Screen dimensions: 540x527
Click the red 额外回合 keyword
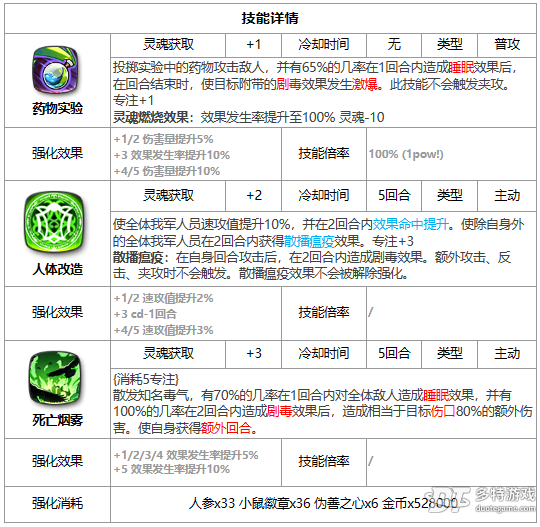pos(226,428)
